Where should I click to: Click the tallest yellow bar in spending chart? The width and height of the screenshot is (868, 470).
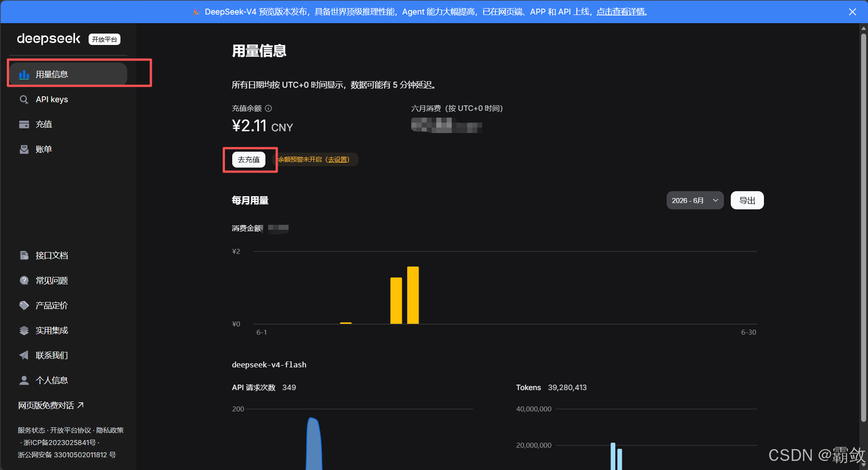(413, 295)
